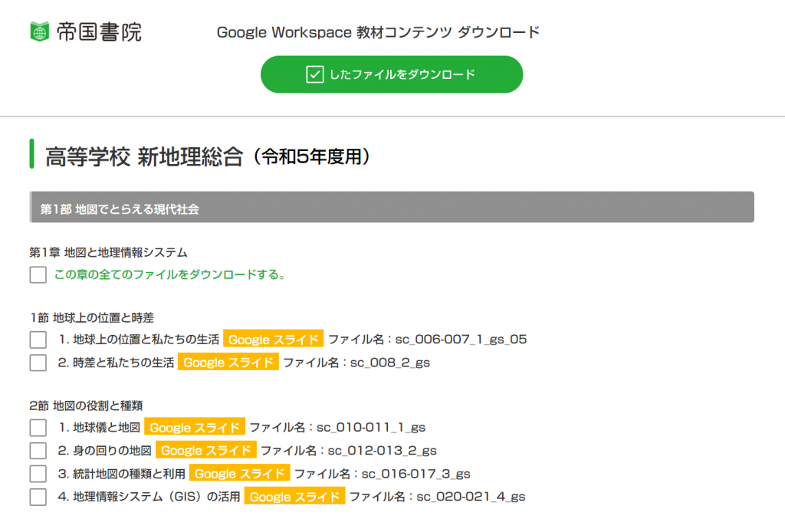Click file name sc_008_2_gs

click(x=390, y=363)
